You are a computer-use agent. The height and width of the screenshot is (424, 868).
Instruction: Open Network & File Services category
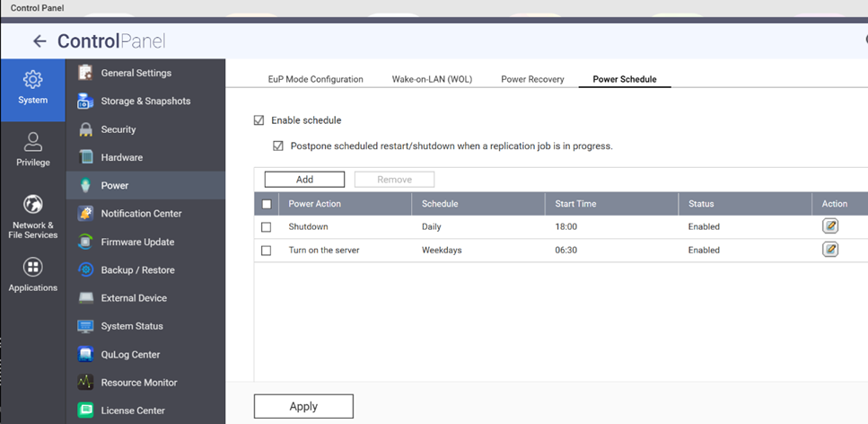tap(32, 216)
